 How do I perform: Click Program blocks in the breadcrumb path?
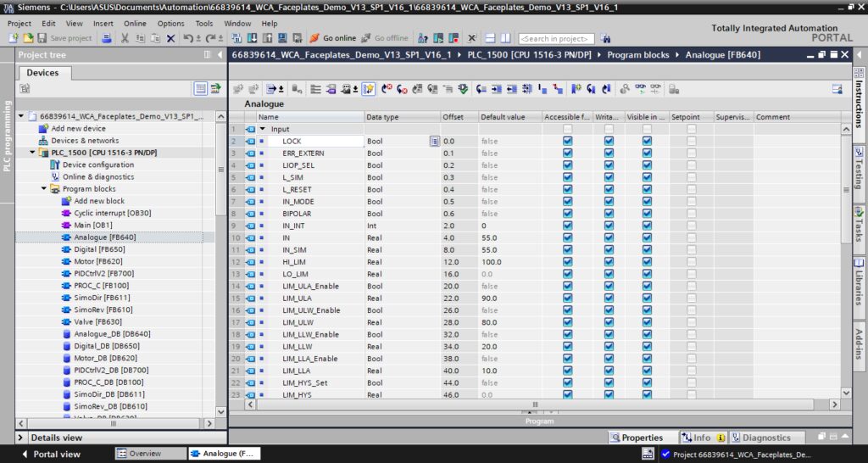[638, 55]
